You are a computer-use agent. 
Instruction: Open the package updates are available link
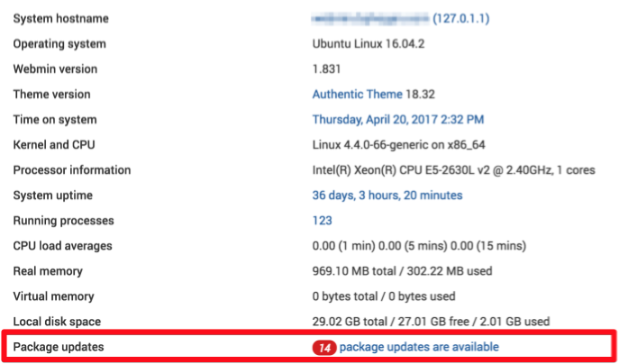[419, 347]
